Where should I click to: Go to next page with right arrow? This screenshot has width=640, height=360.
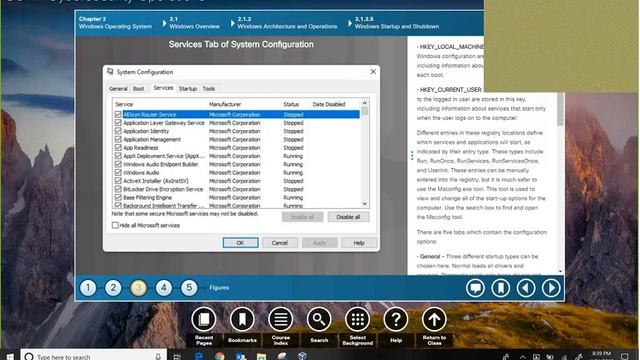point(551,288)
